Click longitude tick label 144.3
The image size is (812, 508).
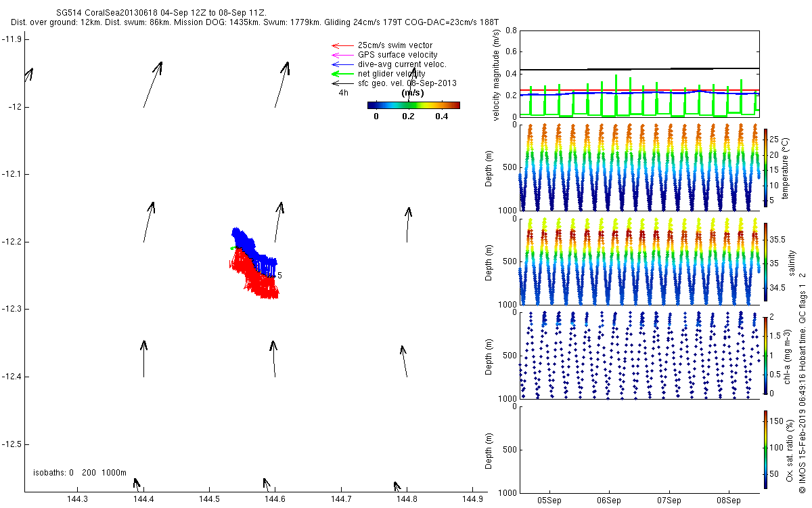77,499
